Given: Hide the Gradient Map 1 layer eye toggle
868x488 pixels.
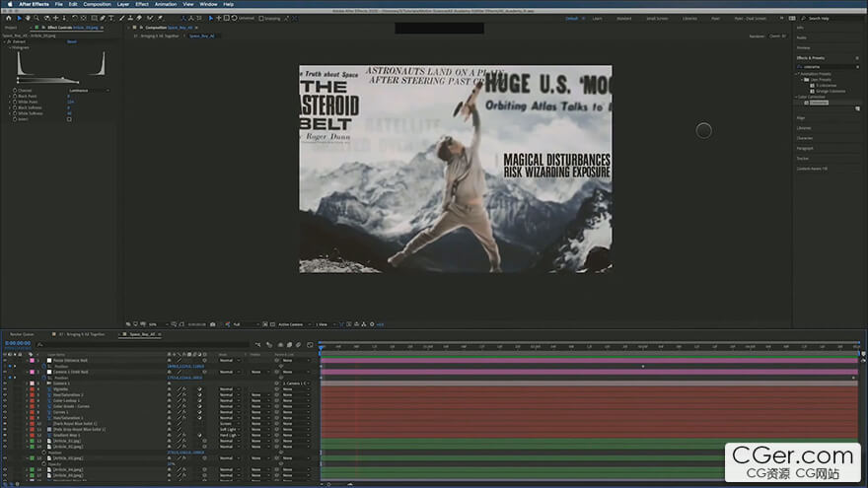Looking at the screenshot, I should [x=5, y=435].
